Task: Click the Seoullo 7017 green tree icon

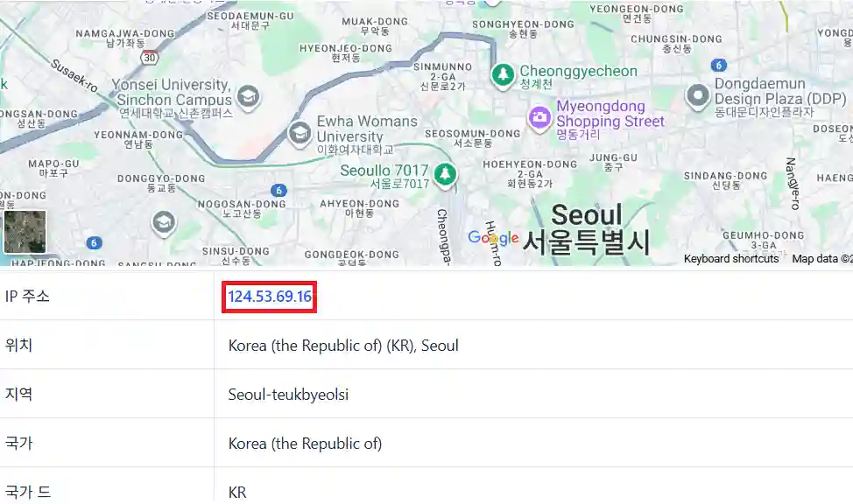Action: [447, 174]
